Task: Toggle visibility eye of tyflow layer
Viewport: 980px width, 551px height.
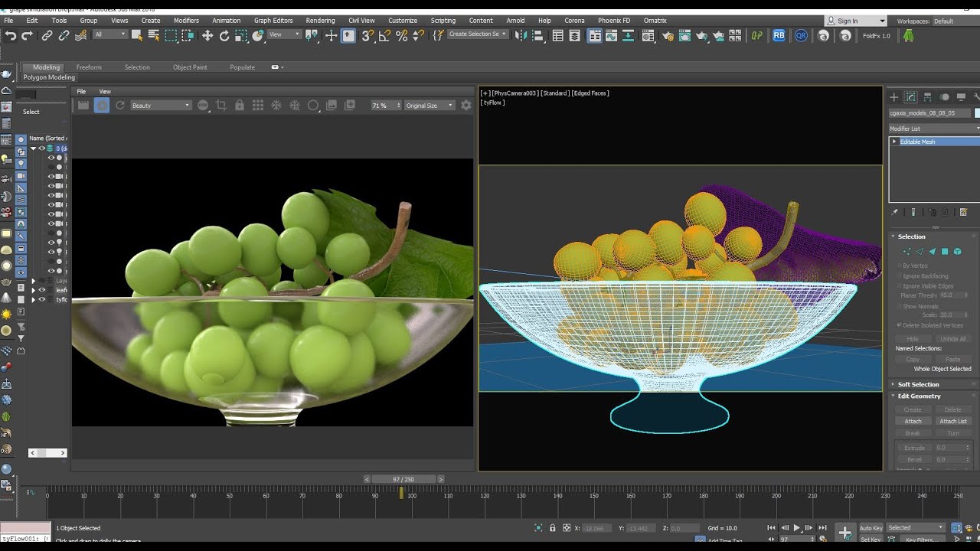Action: pos(42,300)
